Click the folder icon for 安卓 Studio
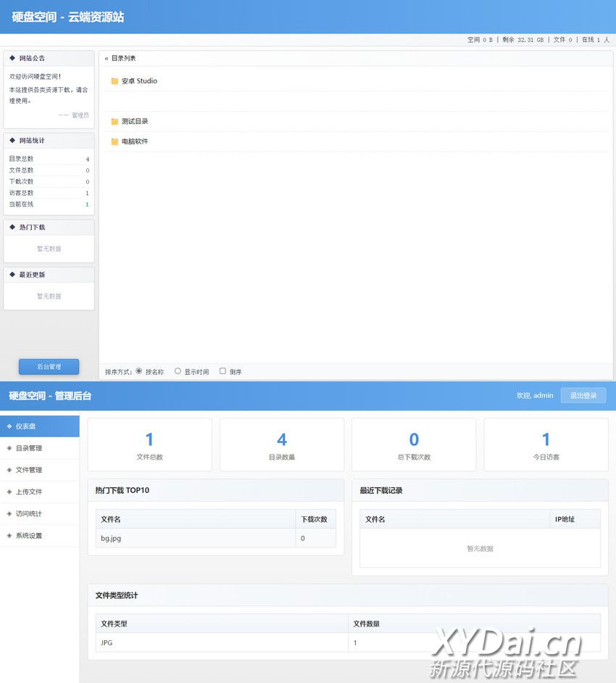 click(x=115, y=81)
